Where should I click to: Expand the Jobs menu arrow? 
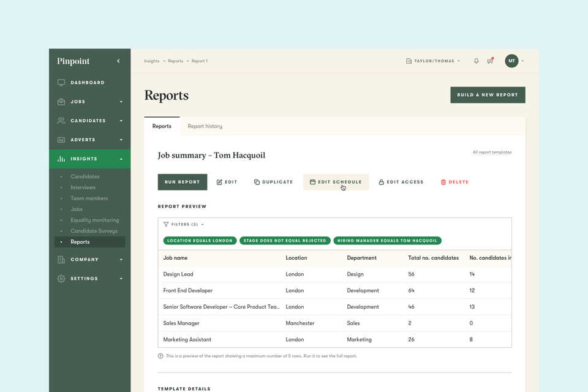click(x=121, y=102)
